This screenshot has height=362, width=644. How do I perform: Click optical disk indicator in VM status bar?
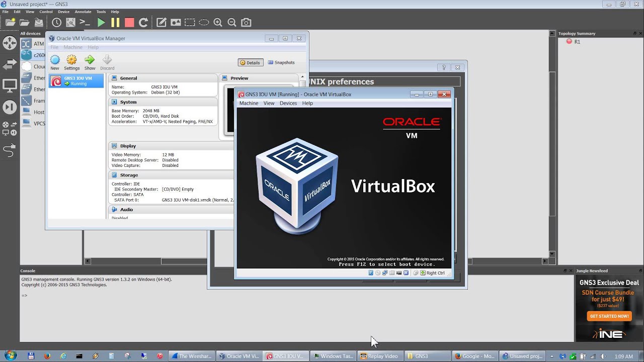378,273
